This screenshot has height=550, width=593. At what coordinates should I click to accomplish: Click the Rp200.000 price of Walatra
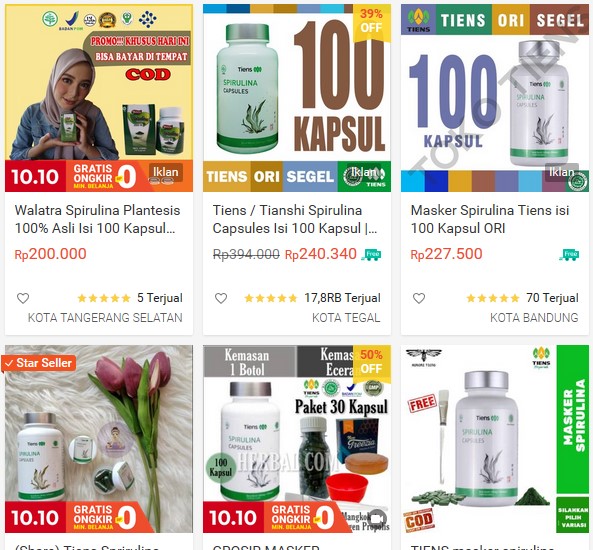(50, 254)
